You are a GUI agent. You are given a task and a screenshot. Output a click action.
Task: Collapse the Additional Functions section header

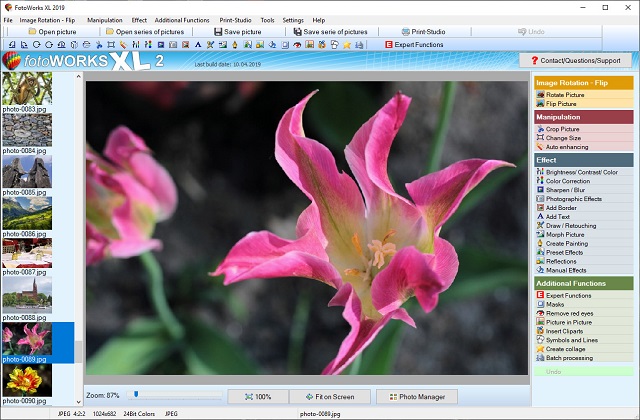click(x=584, y=284)
